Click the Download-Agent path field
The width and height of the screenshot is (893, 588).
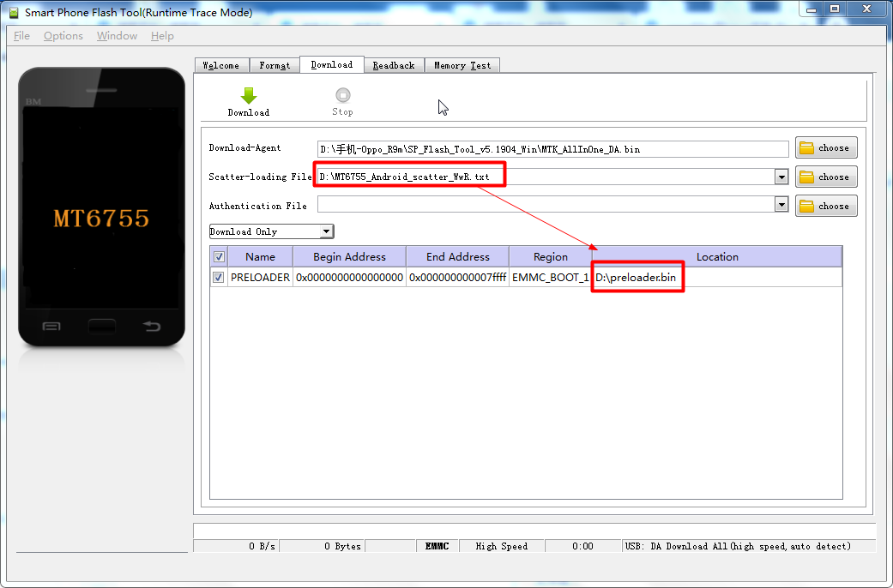coord(552,149)
